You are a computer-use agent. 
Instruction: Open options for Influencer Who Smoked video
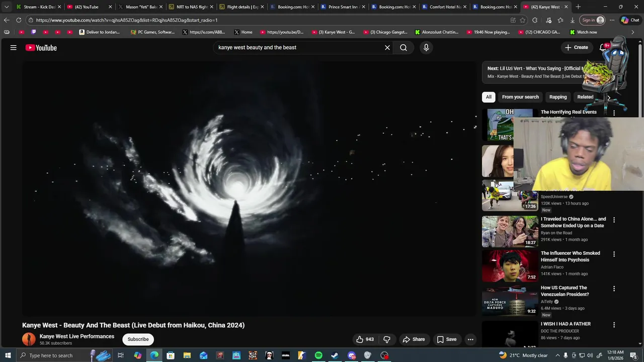(614, 254)
